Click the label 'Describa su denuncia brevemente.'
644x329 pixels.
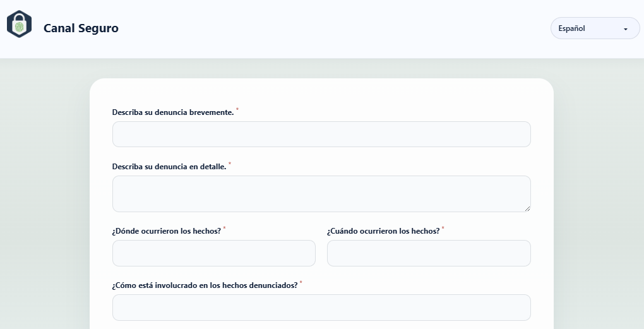point(173,112)
